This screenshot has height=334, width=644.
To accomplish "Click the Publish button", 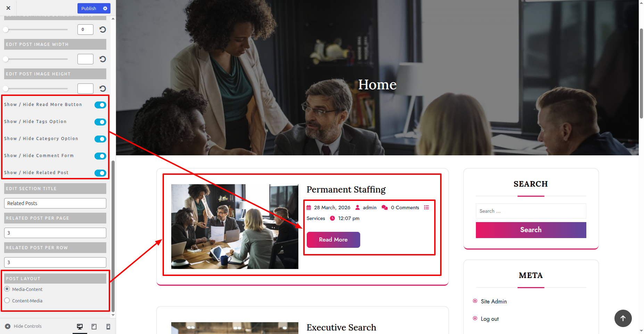I will (89, 8).
